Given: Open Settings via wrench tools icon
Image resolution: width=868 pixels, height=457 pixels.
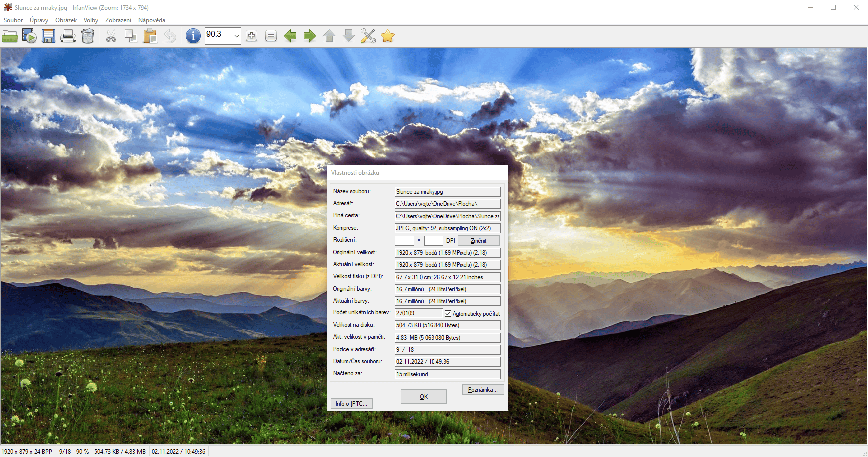Looking at the screenshot, I should pyautogui.click(x=368, y=36).
